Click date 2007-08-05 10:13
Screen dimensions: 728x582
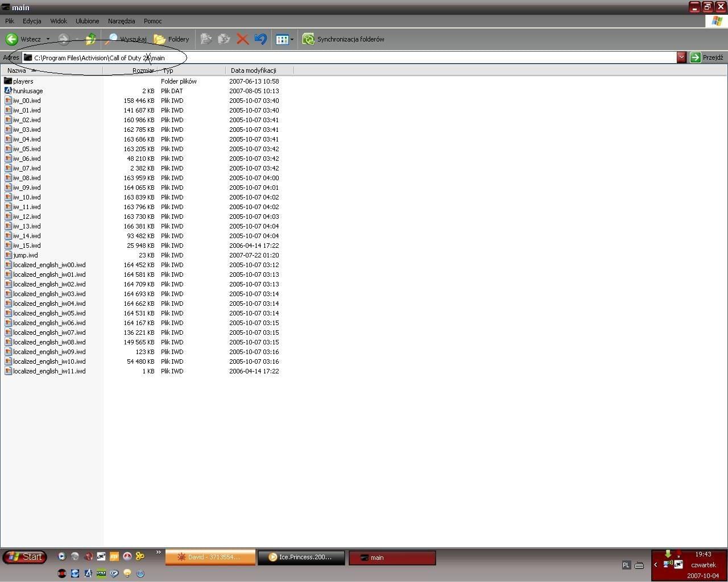click(x=254, y=91)
